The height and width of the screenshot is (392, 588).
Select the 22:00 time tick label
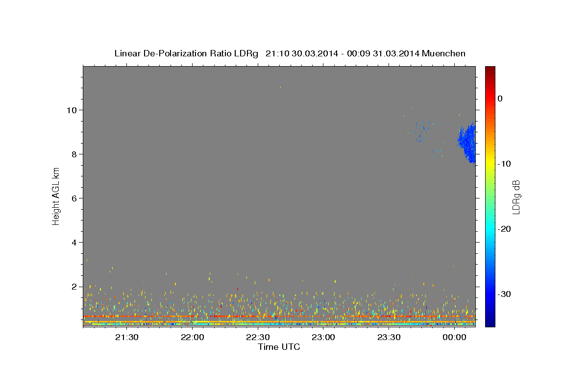coord(193,337)
